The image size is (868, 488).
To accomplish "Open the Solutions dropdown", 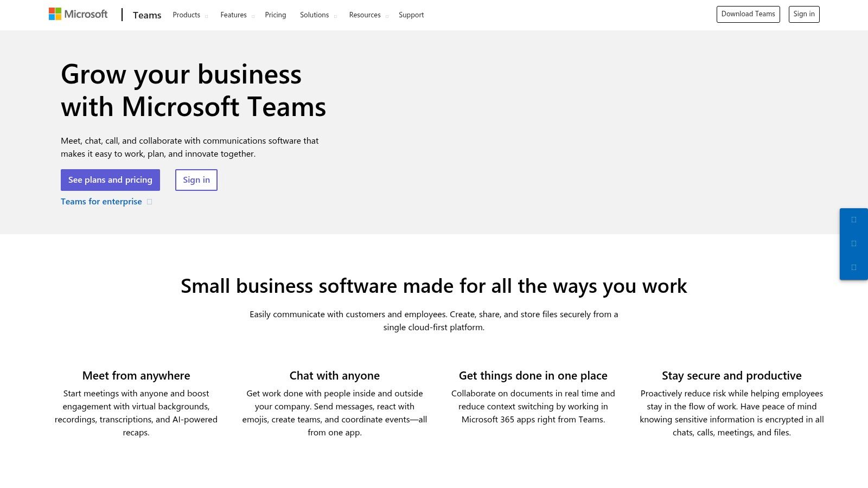I will click(315, 15).
